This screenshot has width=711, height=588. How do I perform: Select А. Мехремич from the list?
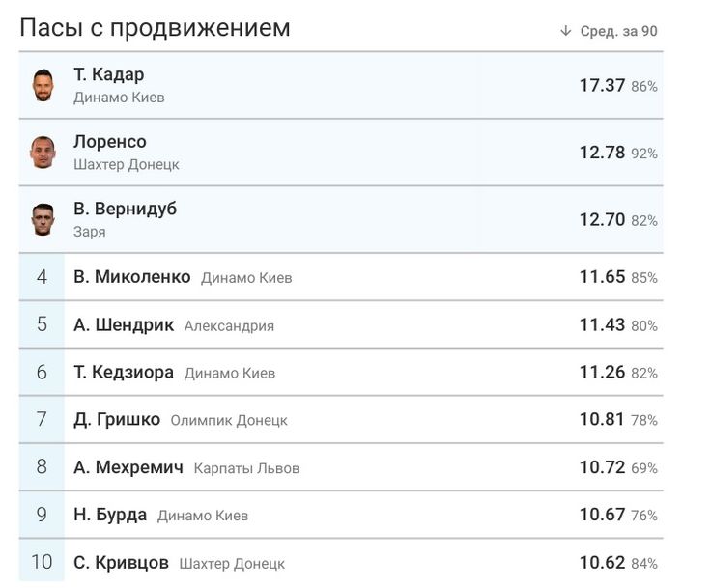[128, 467]
